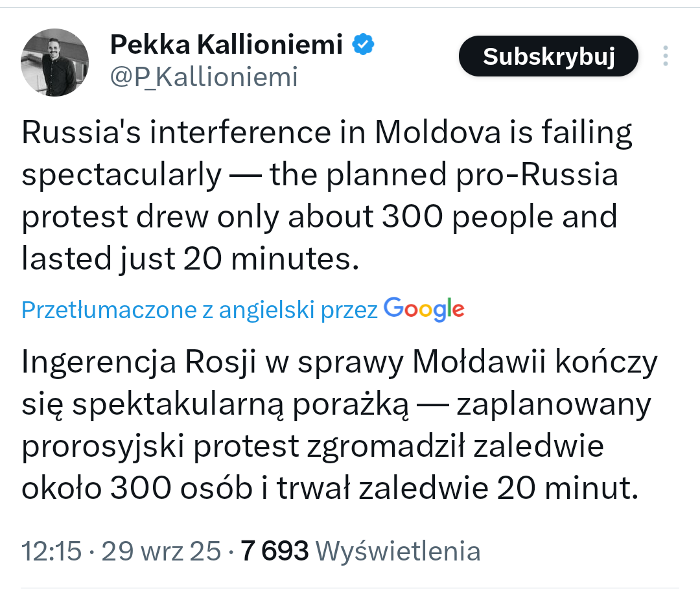Click the blue verified badge checkmark
The width and height of the screenshot is (700, 589).
point(363,45)
